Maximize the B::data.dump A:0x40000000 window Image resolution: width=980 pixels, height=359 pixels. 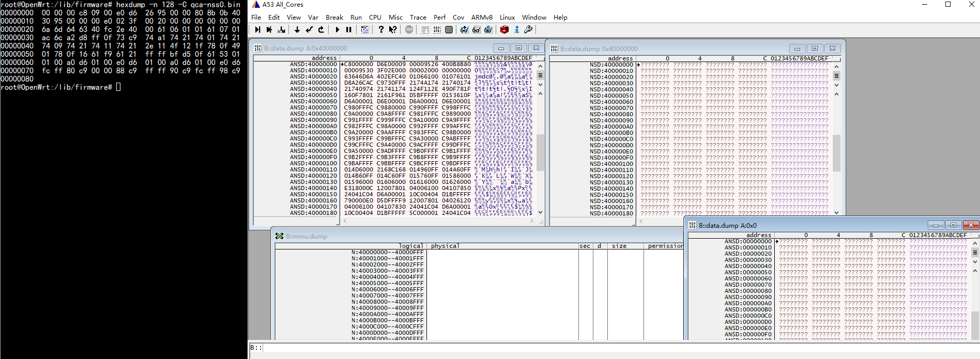click(518, 48)
